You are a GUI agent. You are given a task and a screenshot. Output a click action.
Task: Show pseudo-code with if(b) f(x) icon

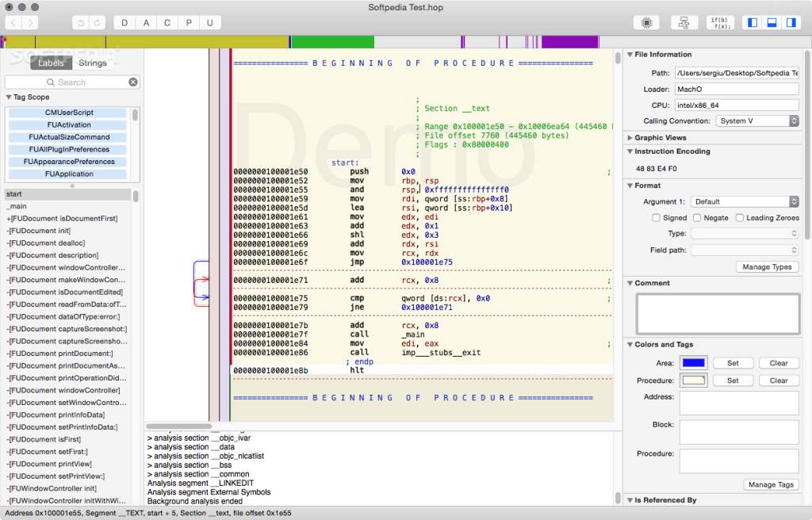(720, 23)
